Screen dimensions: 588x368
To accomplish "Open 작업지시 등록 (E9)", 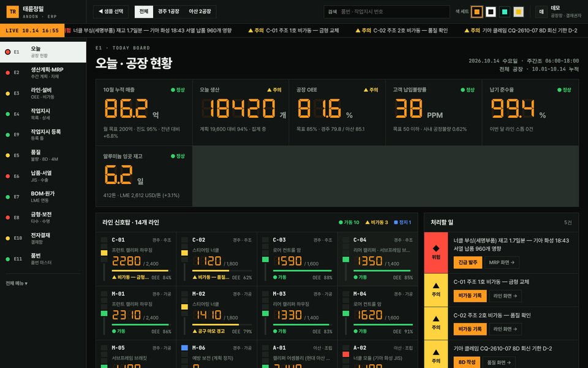I will click(x=43, y=134).
